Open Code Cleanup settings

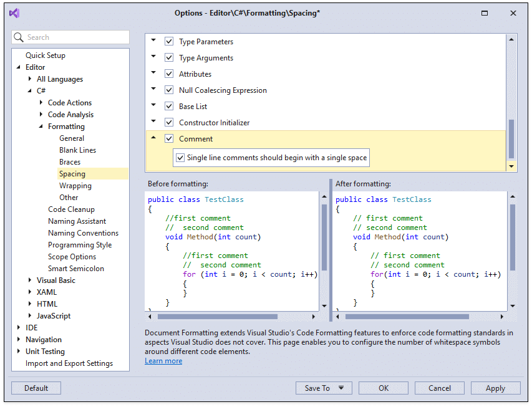tap(71, 209)
